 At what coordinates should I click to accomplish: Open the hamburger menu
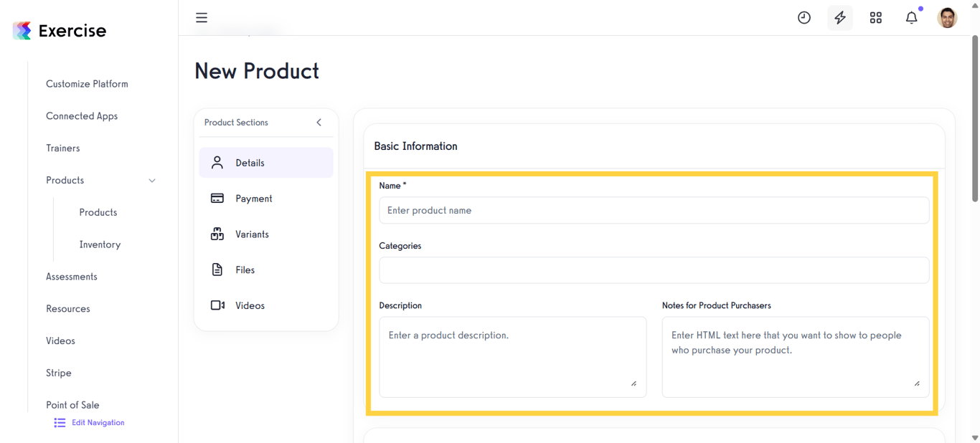[x=201, y=17]
